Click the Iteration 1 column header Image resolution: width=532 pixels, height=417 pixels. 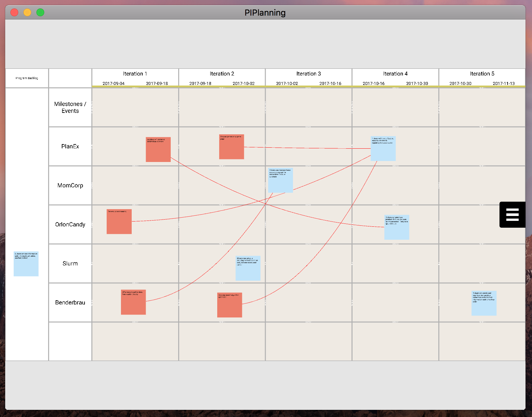135,74
